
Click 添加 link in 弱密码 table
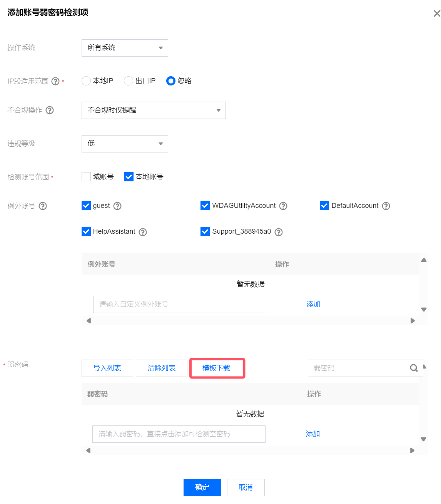313,434
